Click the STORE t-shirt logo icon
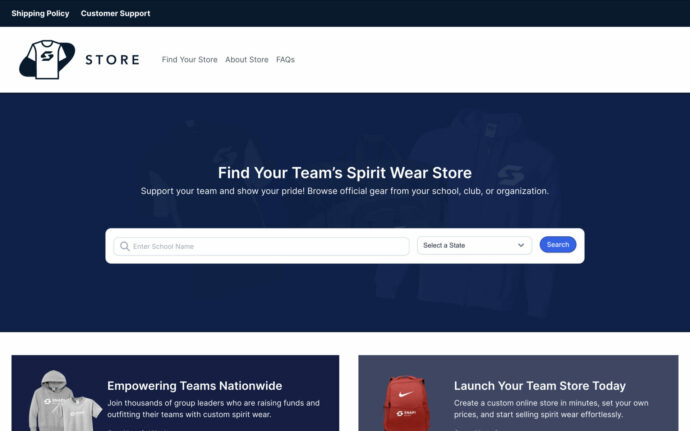 [x=47, y=59]
